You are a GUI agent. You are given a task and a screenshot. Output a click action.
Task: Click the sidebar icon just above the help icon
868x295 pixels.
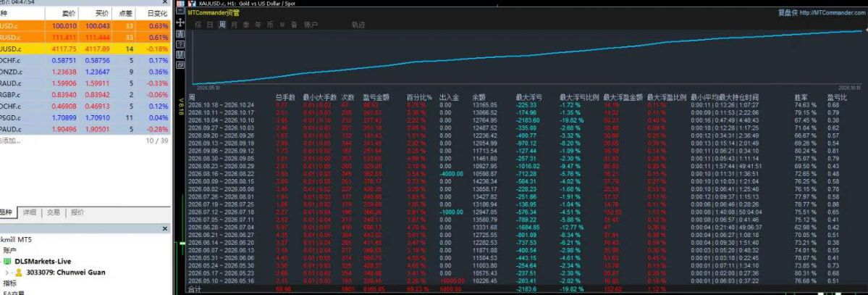coord(180,34)
